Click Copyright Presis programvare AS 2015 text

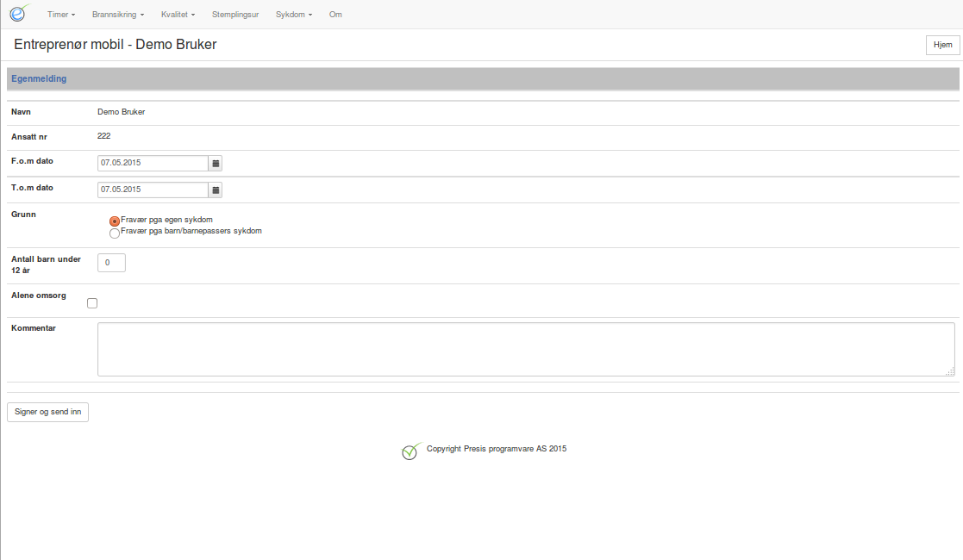tap(497, 449)
